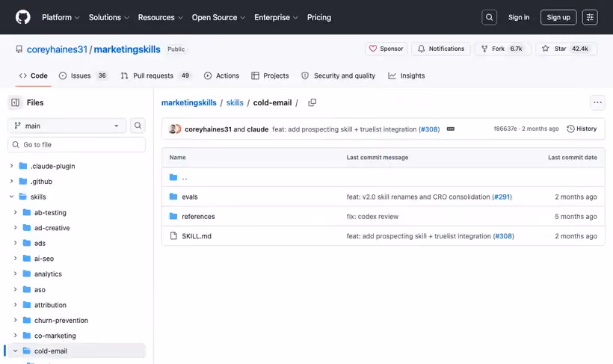Collapse the cold-email folder chevron
Screen dimensions: 613x364
15,351
